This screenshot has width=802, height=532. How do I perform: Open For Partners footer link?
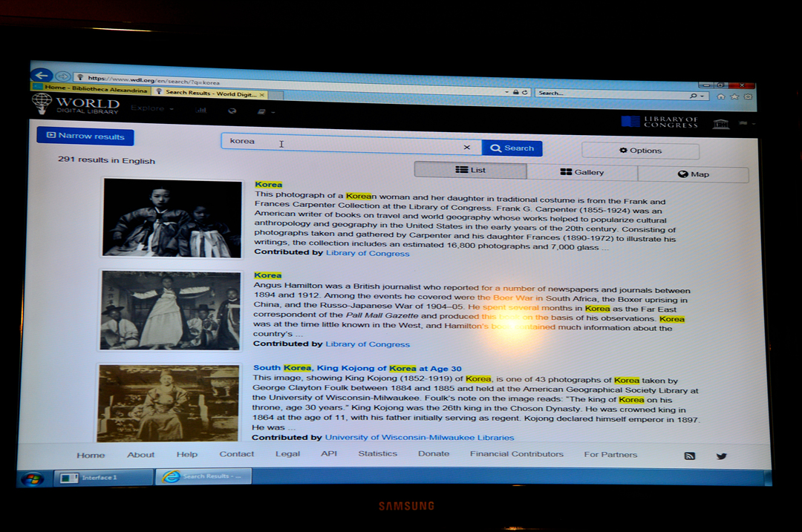point(610,454)
